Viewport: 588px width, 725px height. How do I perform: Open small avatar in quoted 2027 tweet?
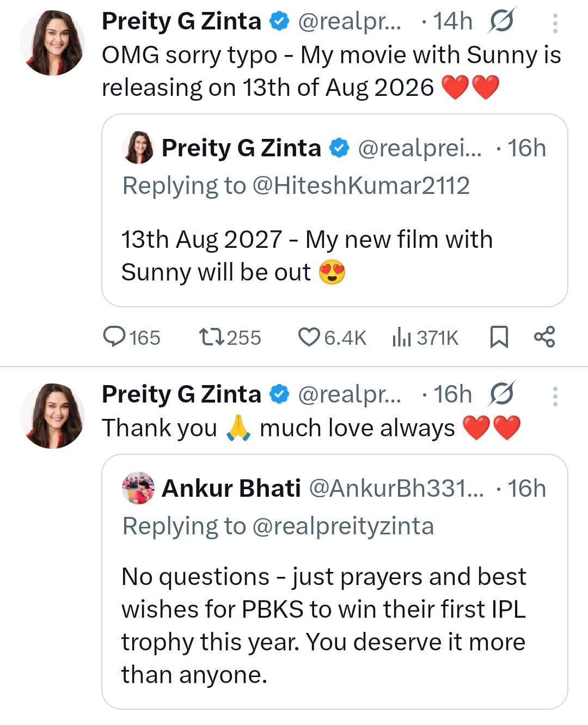pos(138,148)
